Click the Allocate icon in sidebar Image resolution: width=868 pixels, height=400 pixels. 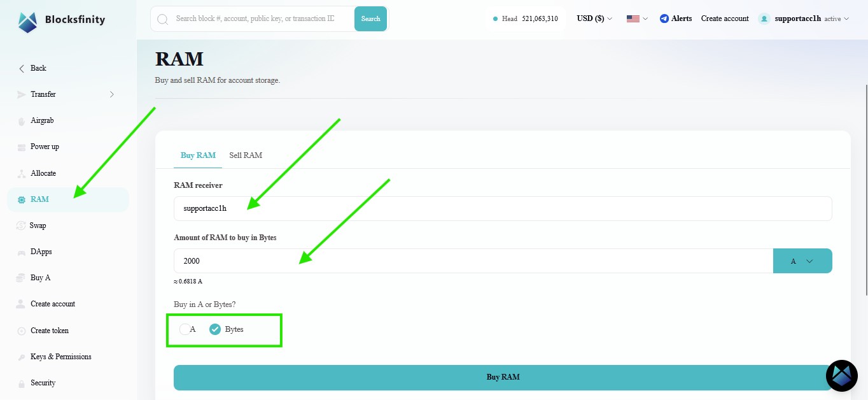pos(22,173)
